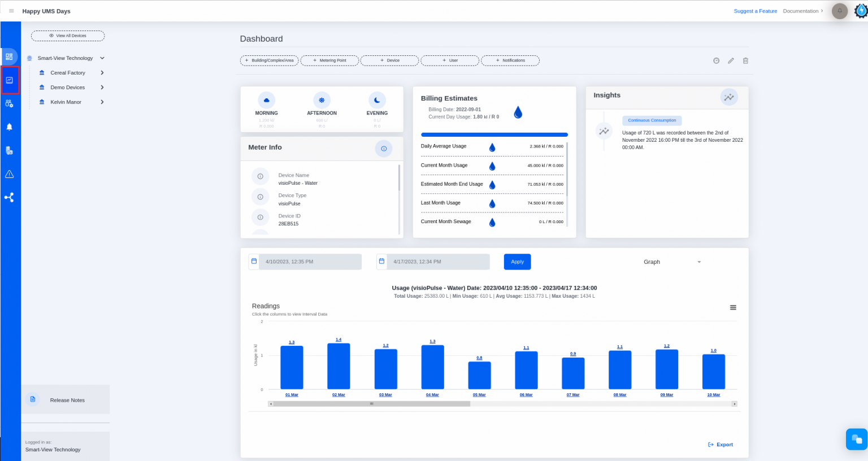Apply the selected date range
868x461 pixels.
(517, 262)
